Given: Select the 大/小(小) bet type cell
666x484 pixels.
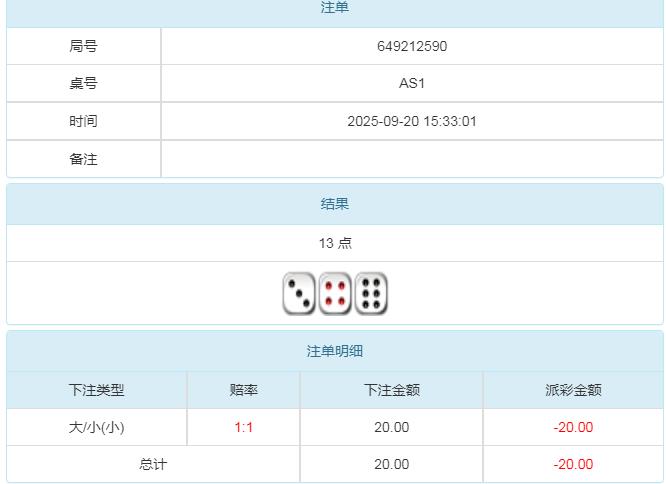Looking at the screenshot, I should click(x=97, y=427).
